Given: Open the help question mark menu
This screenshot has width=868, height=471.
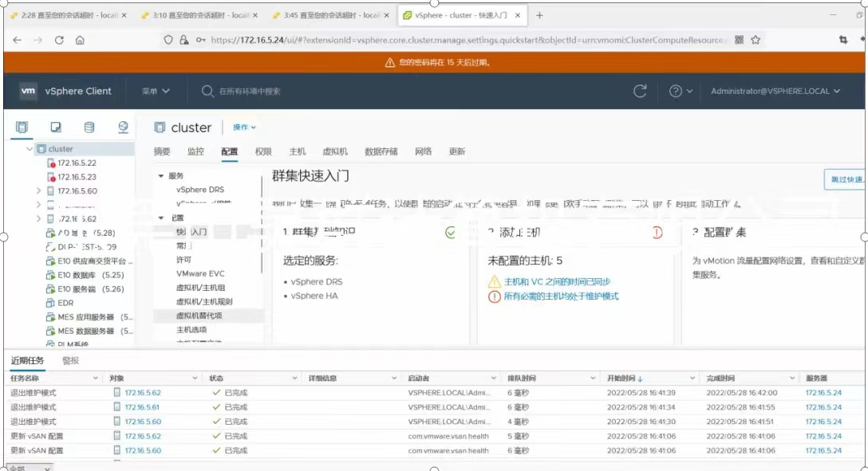Looking at the screenshot, I should (x=681, y=91).
